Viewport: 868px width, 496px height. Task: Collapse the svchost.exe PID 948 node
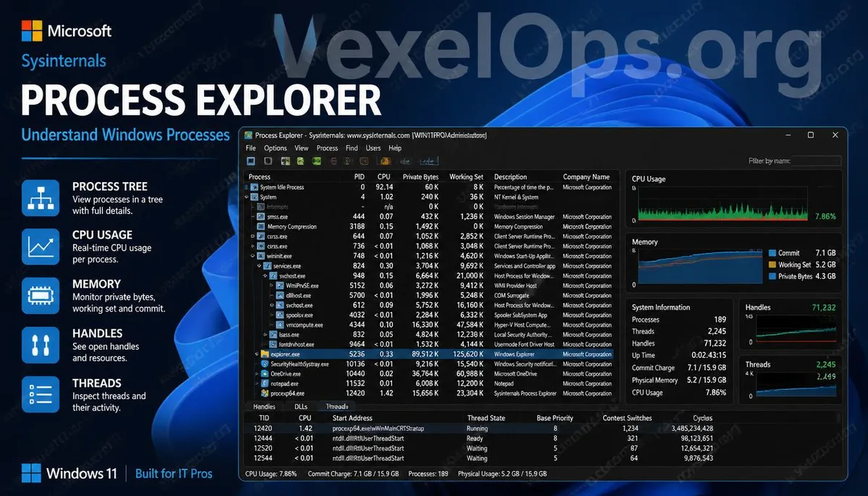[265, 275]
